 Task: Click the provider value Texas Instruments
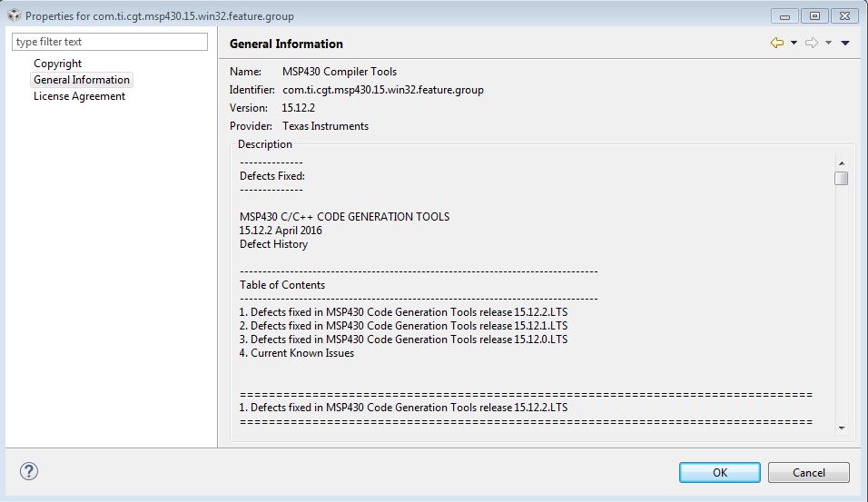coord(325,125)
